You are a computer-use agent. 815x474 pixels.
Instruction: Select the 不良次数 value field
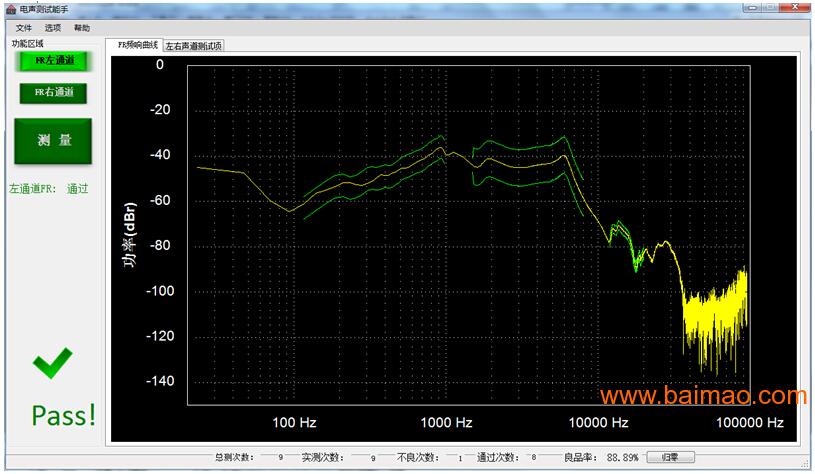pyautogui.click(x=459, y=458)
